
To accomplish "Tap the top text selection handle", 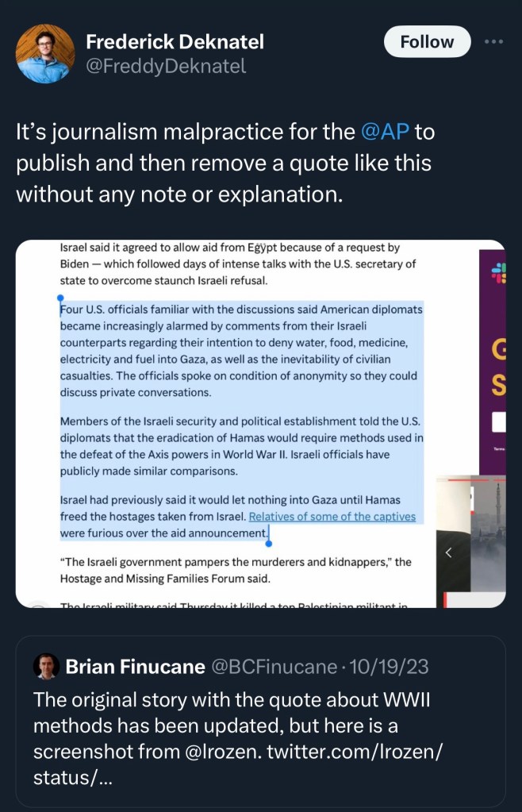I will pyautogui.click(x=60, y=298).
